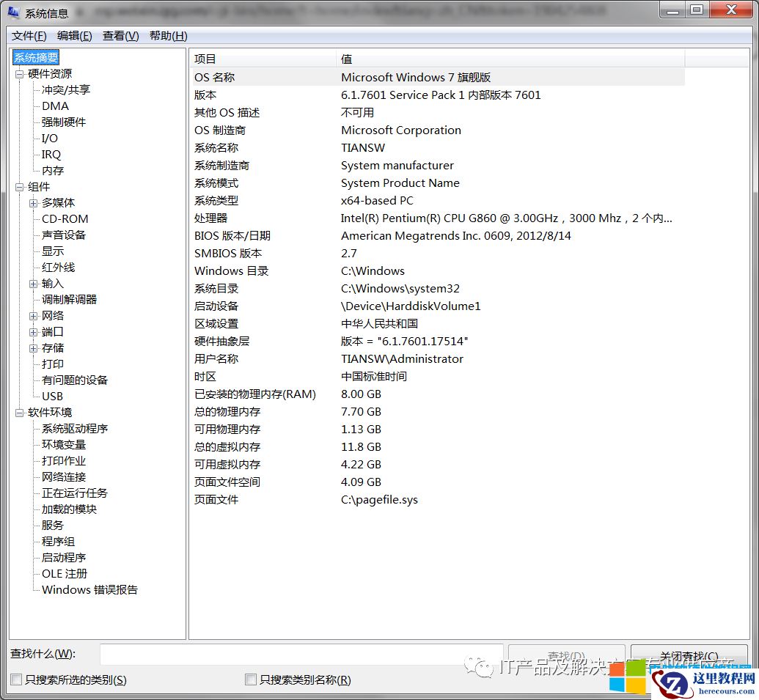Select 环境变量 in the tree
The height and width of the screenshot is (700, 759).
click(x=63, y=445)
